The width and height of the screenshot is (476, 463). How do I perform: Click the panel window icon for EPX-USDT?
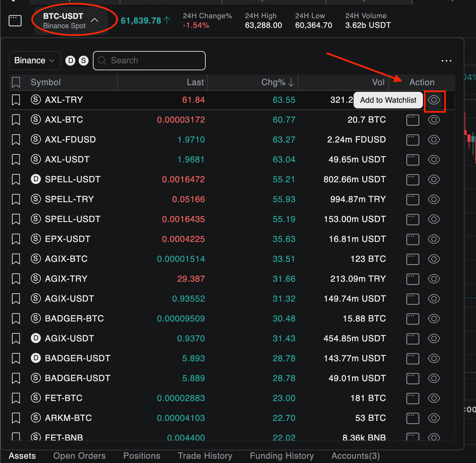(x=413, y=239)
